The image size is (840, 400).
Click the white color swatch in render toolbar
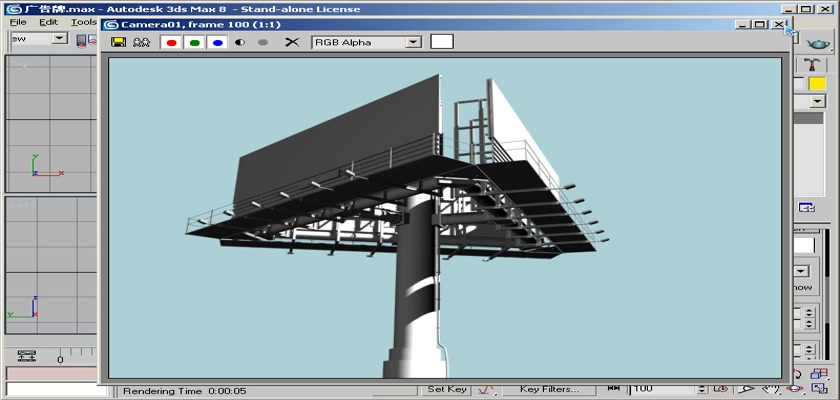tap(441, 42)
